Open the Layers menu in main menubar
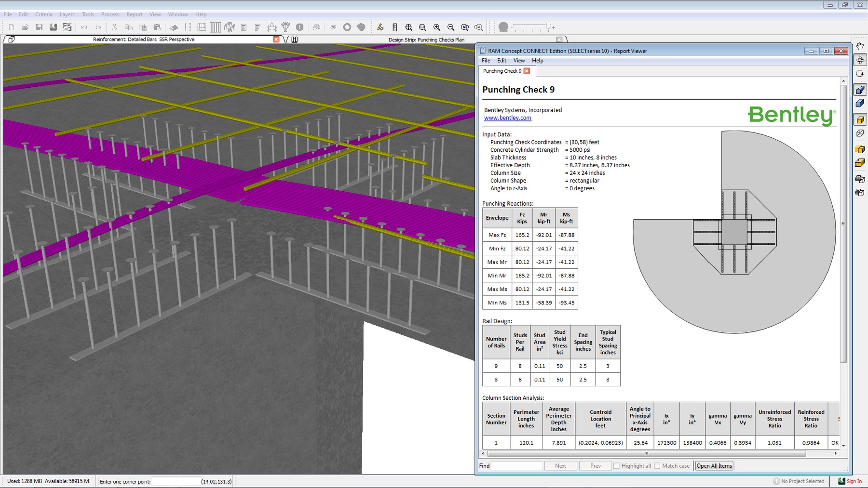 67,14
